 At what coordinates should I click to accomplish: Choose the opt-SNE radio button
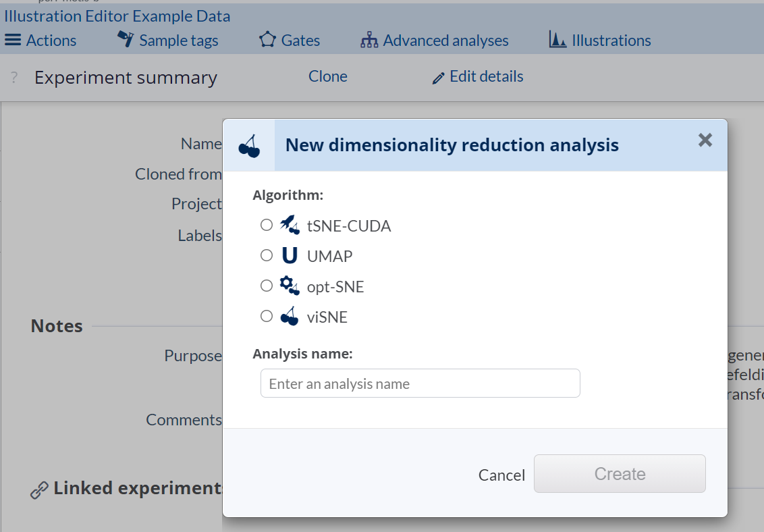[x=267, y=286]
